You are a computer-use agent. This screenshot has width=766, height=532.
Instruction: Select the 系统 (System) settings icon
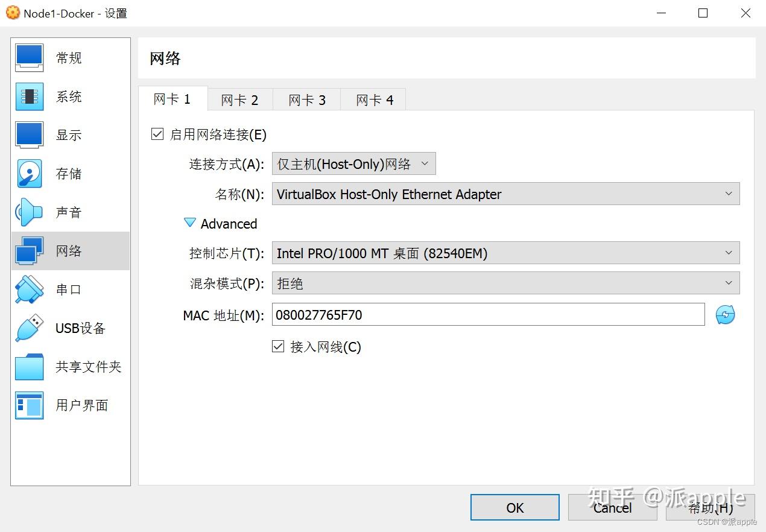(x=68, y=96)
